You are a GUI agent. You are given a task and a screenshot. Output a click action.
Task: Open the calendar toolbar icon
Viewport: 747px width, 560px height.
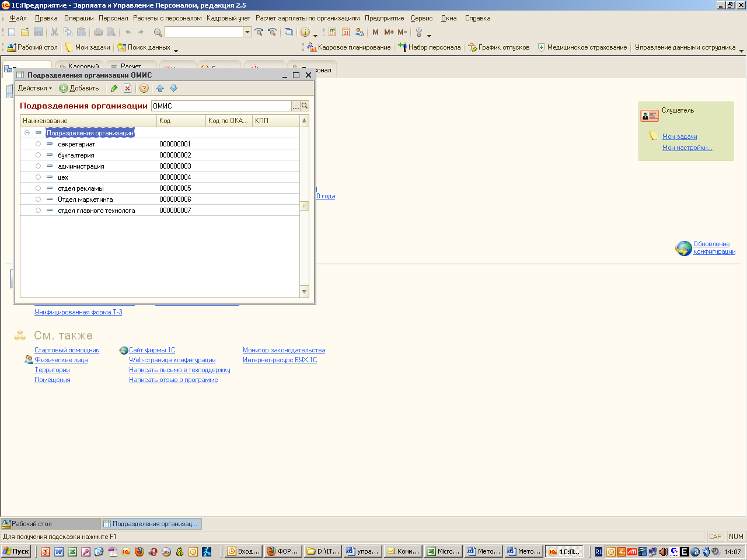point(345,32)
